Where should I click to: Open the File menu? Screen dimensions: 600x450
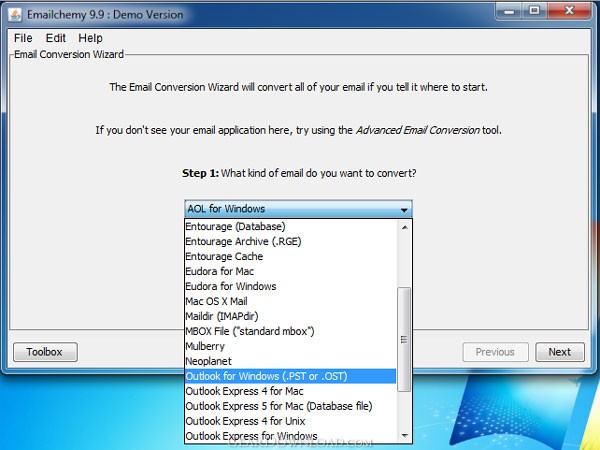point(23,38)
